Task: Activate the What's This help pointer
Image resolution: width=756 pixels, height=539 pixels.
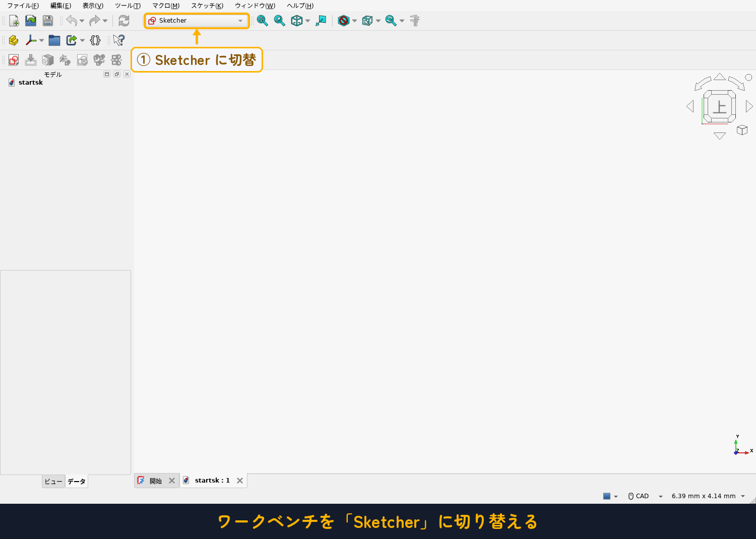Action: point(119,40)
